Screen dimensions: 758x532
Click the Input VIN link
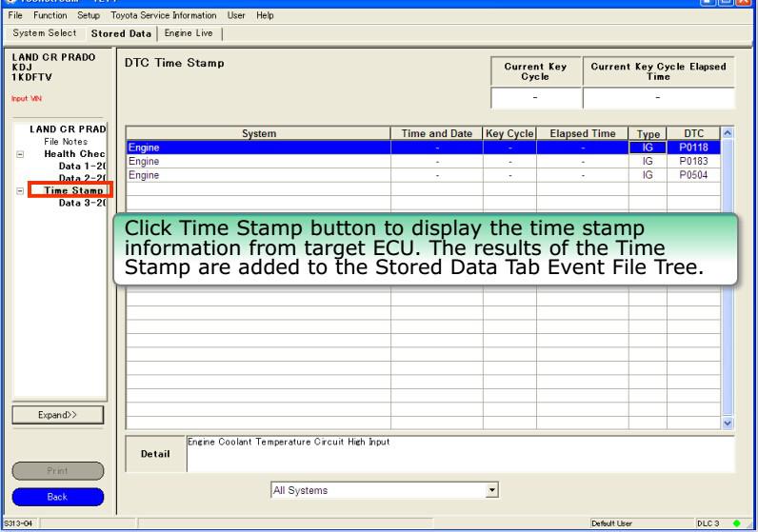coord(27,99)
